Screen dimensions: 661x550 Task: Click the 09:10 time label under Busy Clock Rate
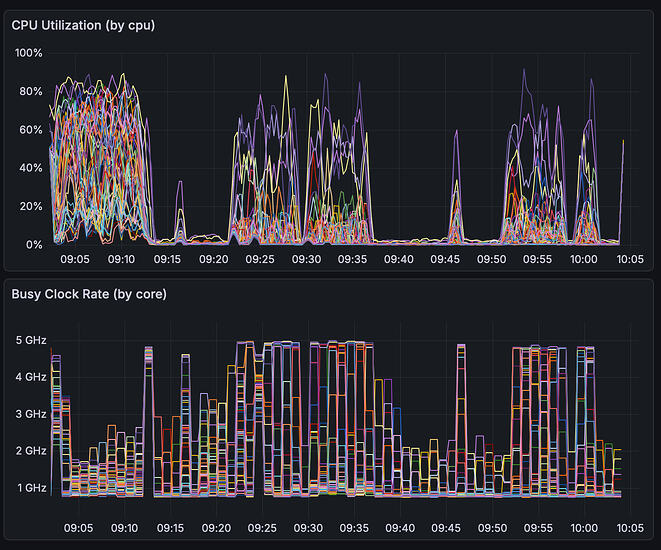point(124,528)
